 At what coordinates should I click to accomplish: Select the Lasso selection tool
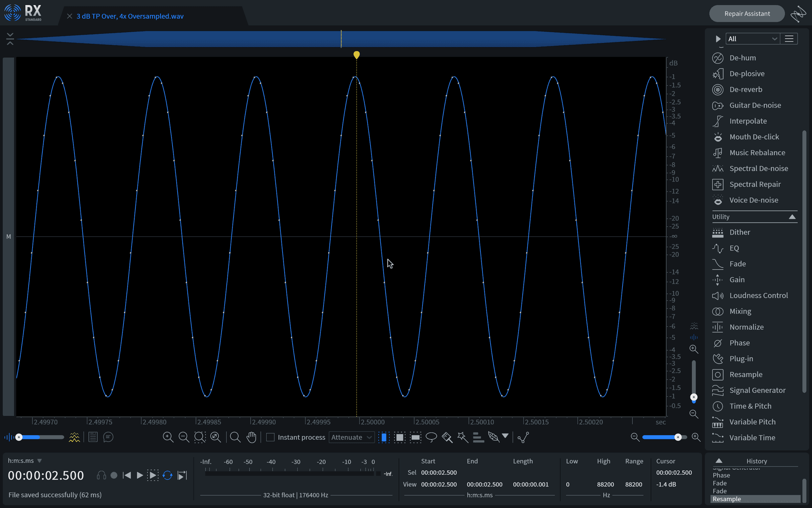tap(431, 437)
